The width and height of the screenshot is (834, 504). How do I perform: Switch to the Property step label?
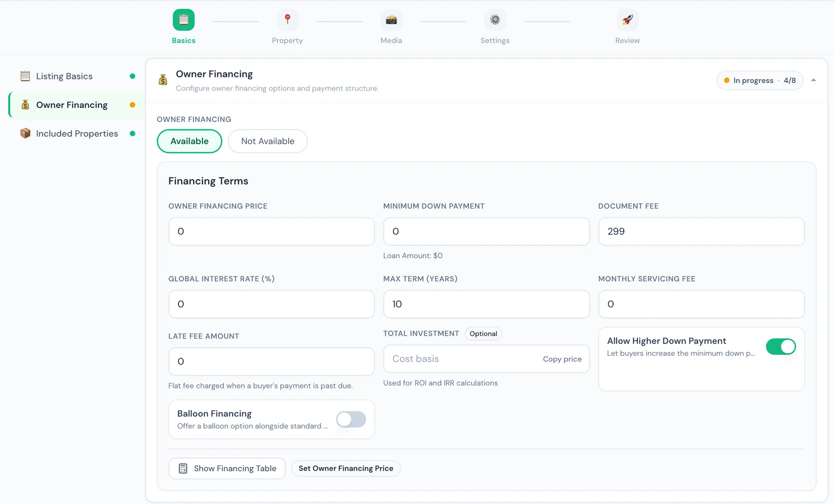coord(287,40)
